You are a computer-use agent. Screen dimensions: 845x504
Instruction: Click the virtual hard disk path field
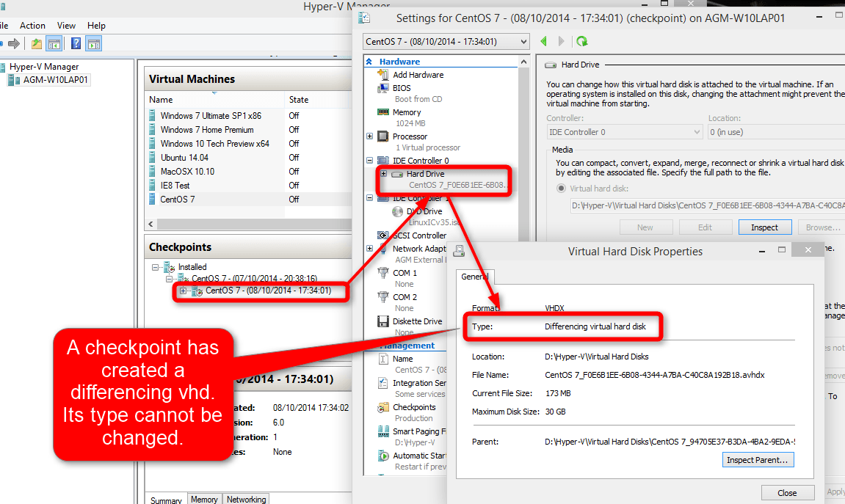coord(708,205)
